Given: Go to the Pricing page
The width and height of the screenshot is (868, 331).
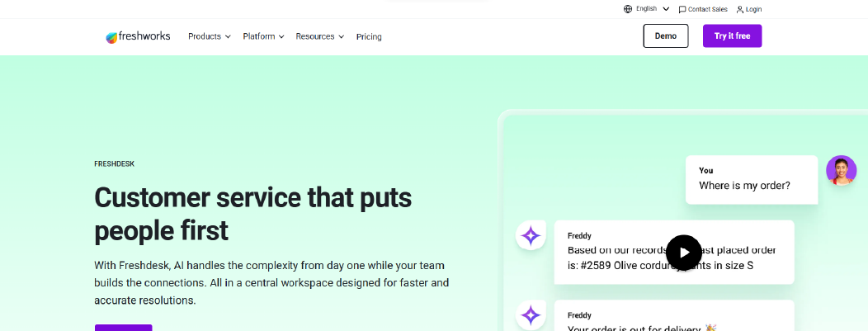Looking at the screenshot, I should (x=369, y=36).
